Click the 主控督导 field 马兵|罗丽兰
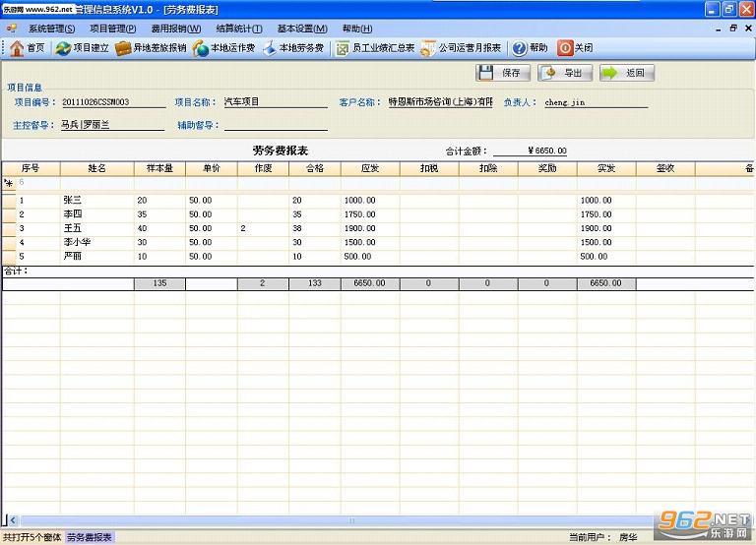 (x=112, y=125)
